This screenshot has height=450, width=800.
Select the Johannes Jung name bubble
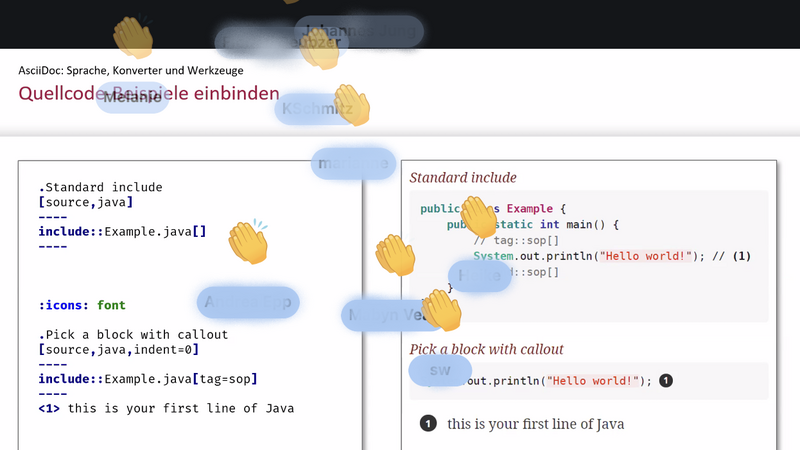(x=359, y=31)
